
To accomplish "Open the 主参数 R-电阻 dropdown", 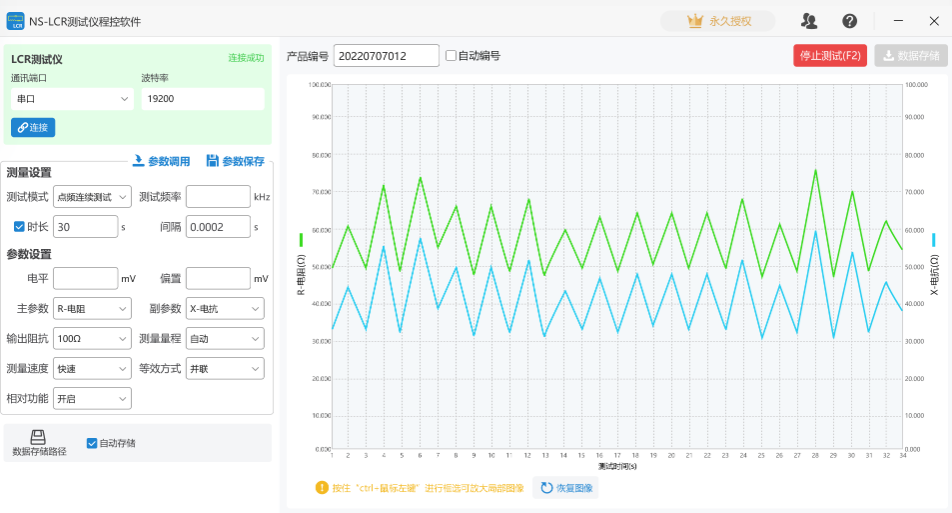I will pyautogui.click(x=92, y=308).
